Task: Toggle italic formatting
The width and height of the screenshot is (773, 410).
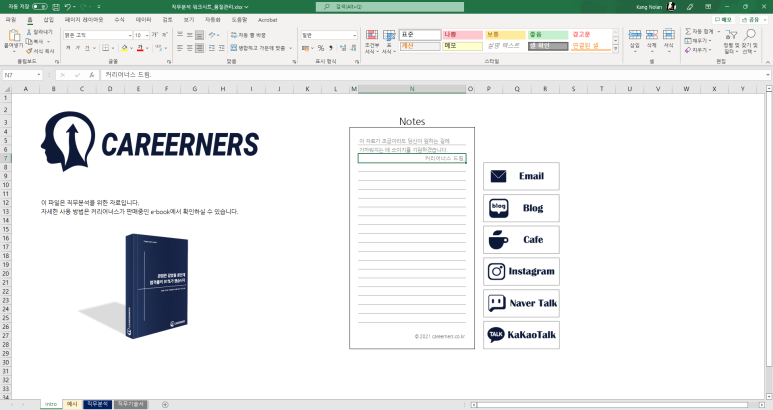Action: point(77,48)
